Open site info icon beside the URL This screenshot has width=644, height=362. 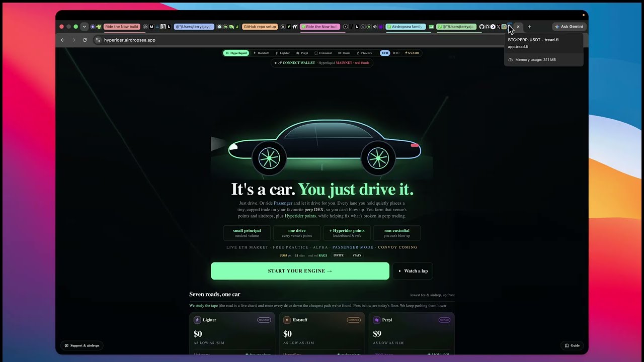[98, 40]
